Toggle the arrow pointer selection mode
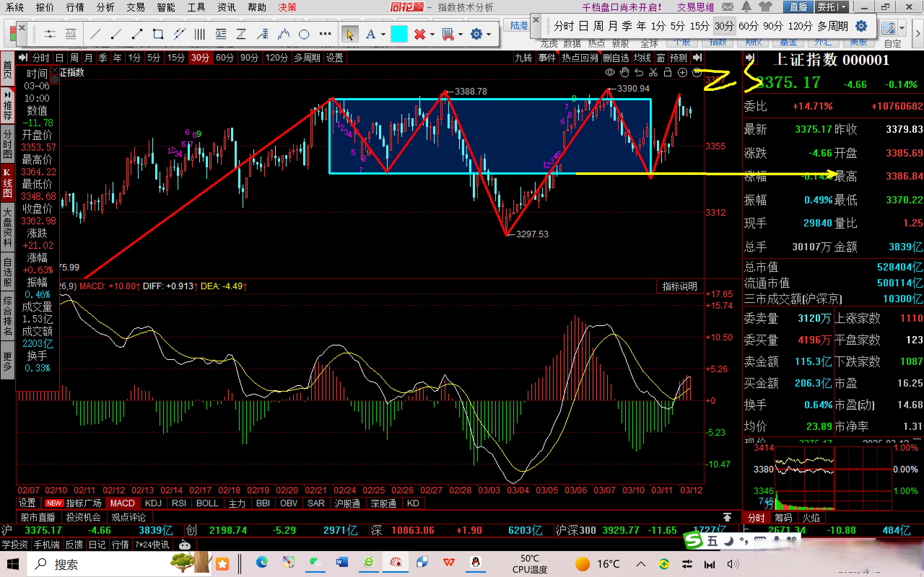Viewport: 924px width, 577px height. tap(350, 34)
